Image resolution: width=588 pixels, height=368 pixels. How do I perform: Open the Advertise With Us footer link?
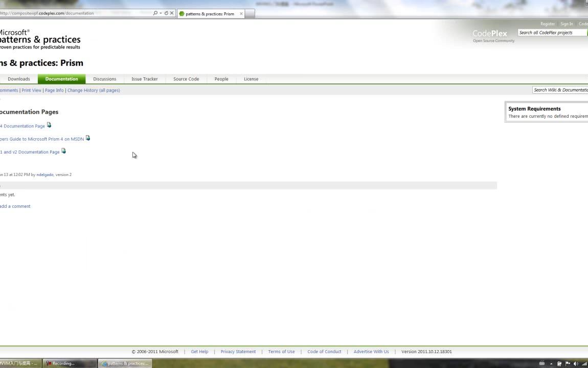[x=371, y=352]
